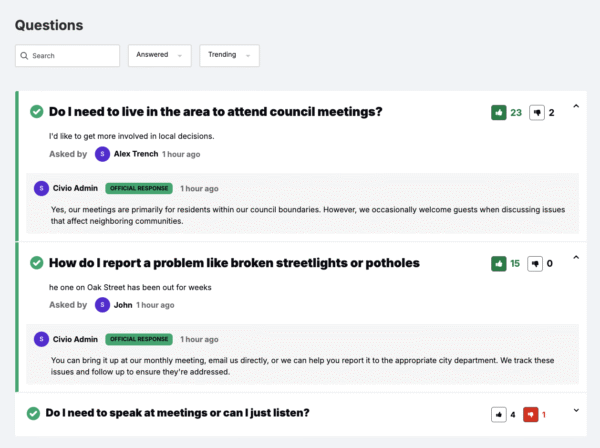Screen dimensions: 600x448
Task: Click John's purple avatar icon
Action: (102, 305)
